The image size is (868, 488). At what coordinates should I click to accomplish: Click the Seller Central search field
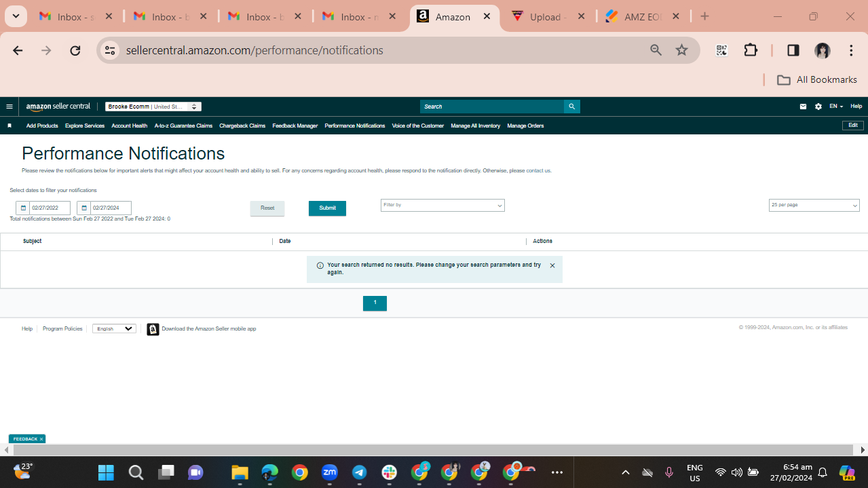492,107
